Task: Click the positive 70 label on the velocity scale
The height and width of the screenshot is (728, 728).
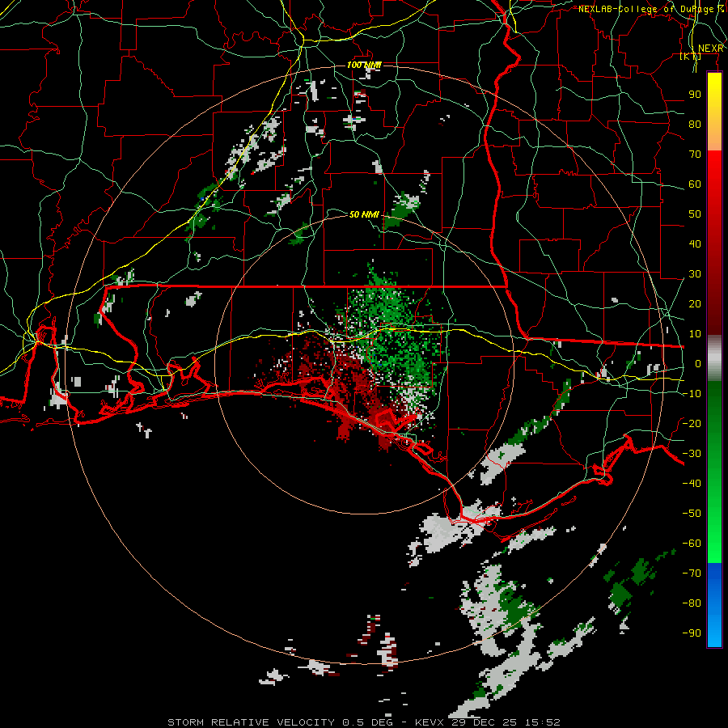Action: click(695, 154)
